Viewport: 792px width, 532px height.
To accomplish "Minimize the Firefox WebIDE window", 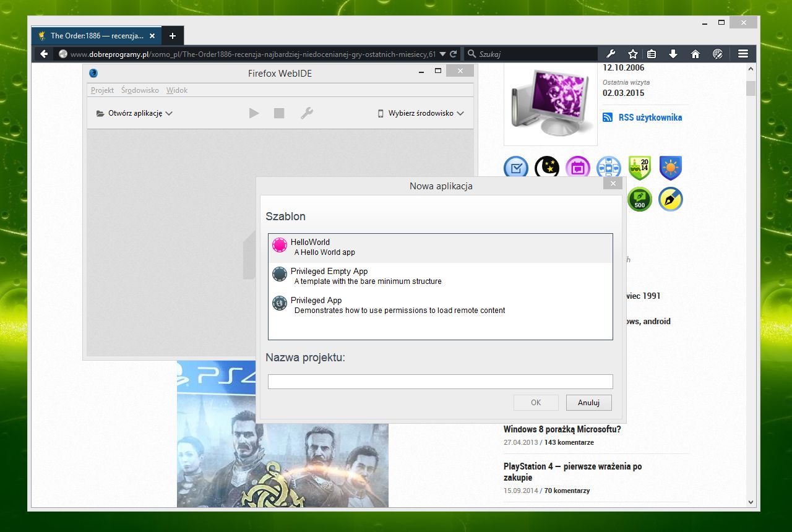I will [x=421, y=71].
